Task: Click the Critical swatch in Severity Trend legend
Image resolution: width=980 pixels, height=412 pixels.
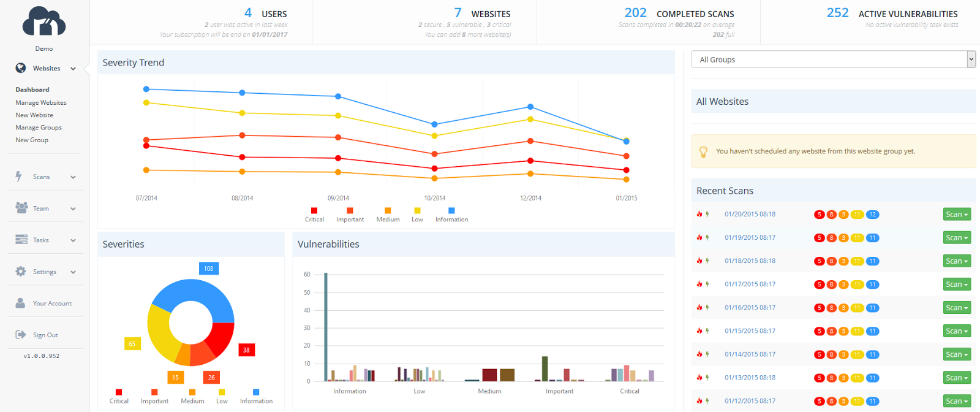Action: click(314, 210)
